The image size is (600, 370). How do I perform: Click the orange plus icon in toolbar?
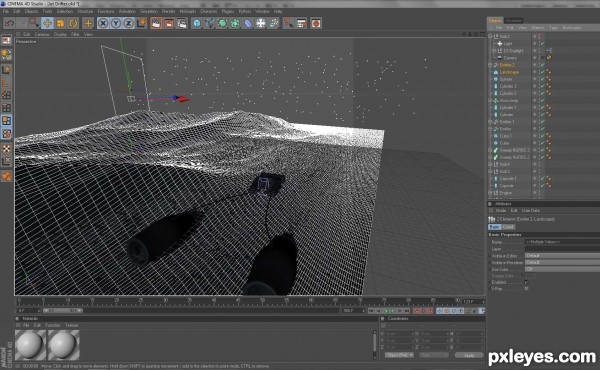click(88, 23)
